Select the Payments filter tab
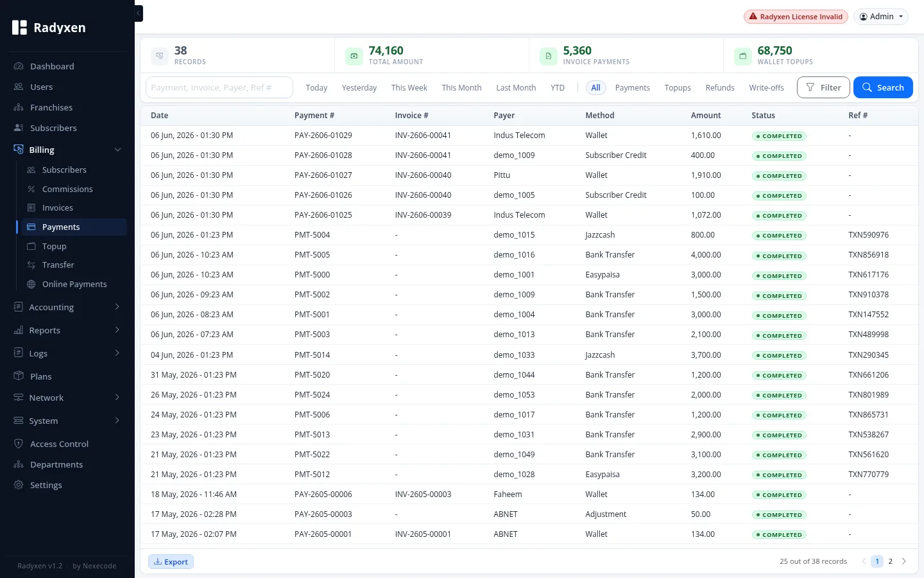Viewport: 924px width, 578px height. point(632,87)
